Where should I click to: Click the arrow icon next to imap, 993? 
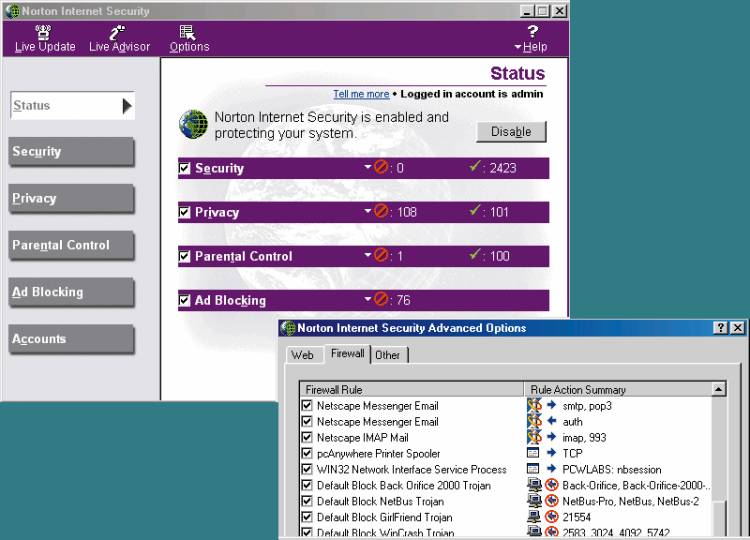click(551, 437)
